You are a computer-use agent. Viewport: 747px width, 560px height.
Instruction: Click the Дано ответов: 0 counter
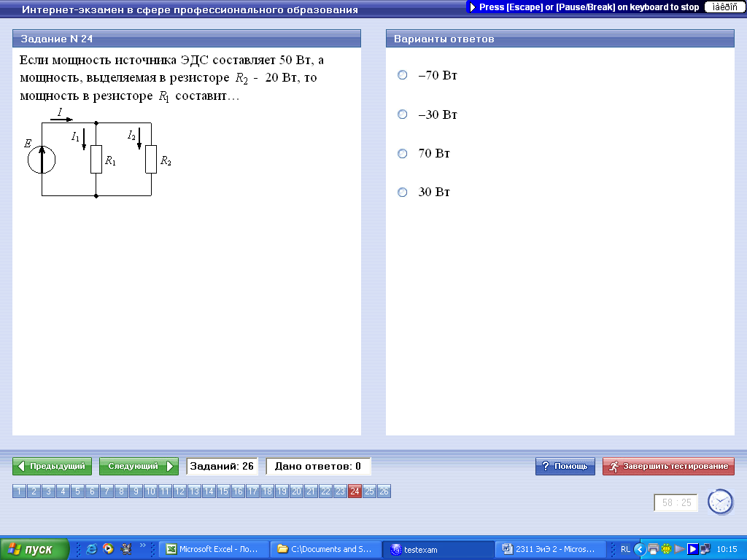pyautogui.click(x=318, y=466)
